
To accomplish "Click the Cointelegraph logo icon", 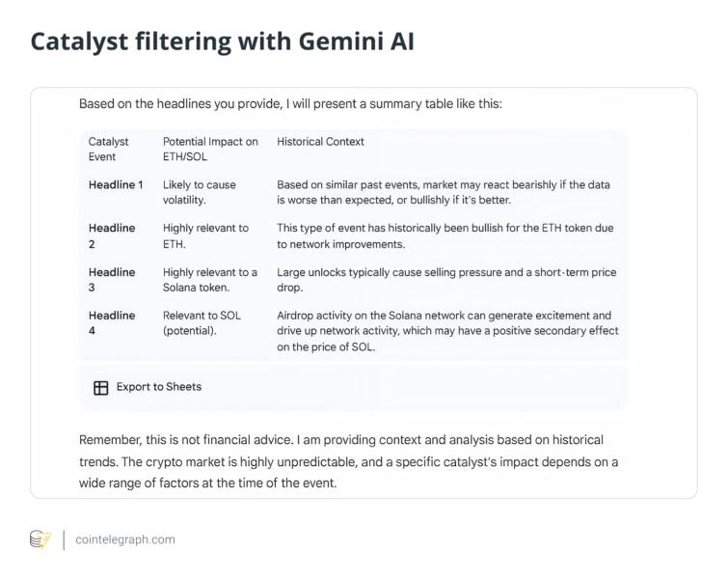I will 40,539.
